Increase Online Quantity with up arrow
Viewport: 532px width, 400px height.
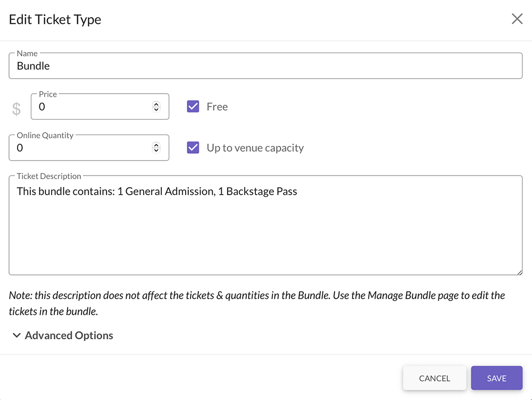click(x=156, y=145)
